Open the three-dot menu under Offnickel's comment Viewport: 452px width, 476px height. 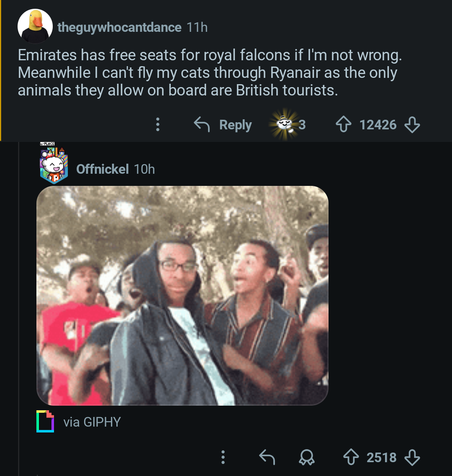(x=223, y=458)
